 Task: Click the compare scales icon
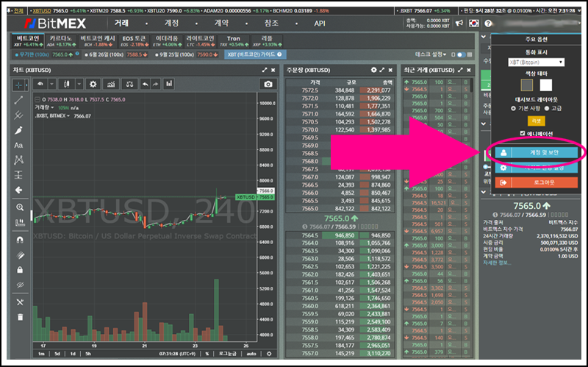click(130, 84)
